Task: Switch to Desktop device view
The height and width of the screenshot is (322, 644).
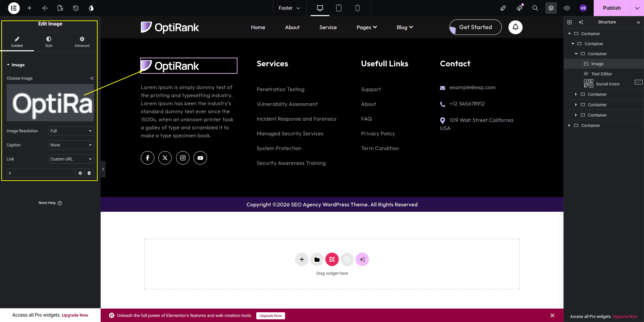Action: (x=320, y=8)
